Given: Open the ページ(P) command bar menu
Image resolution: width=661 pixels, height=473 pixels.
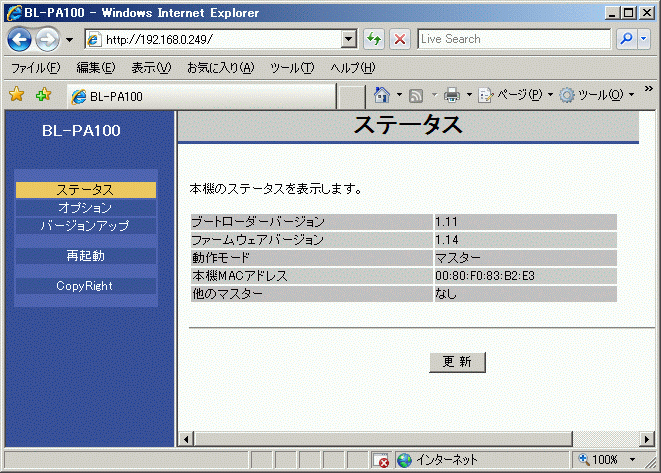Looking at the screenshot, I should [515, 95].
